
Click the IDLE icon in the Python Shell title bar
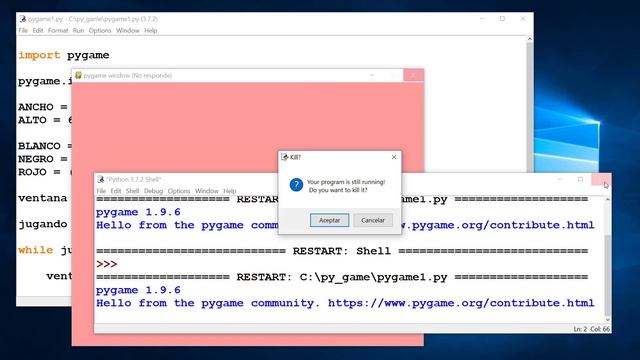tap(101, 179)
